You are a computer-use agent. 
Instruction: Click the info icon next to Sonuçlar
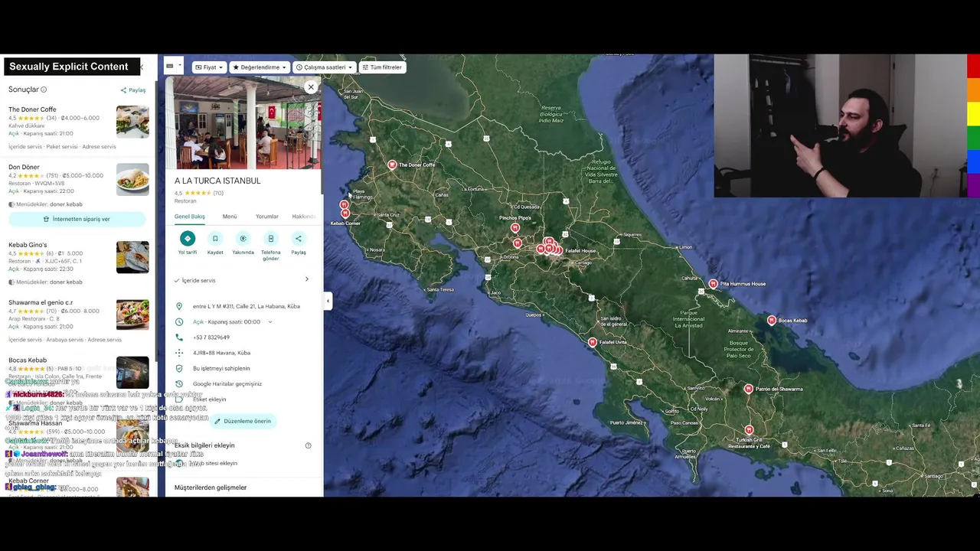coord(44,90)
